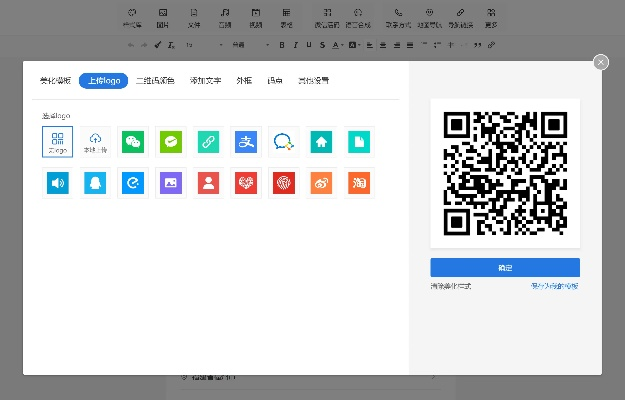Click the hyperlink icon in editor format bar
This screenshot has width=625, height=400.
click(491, 45)
